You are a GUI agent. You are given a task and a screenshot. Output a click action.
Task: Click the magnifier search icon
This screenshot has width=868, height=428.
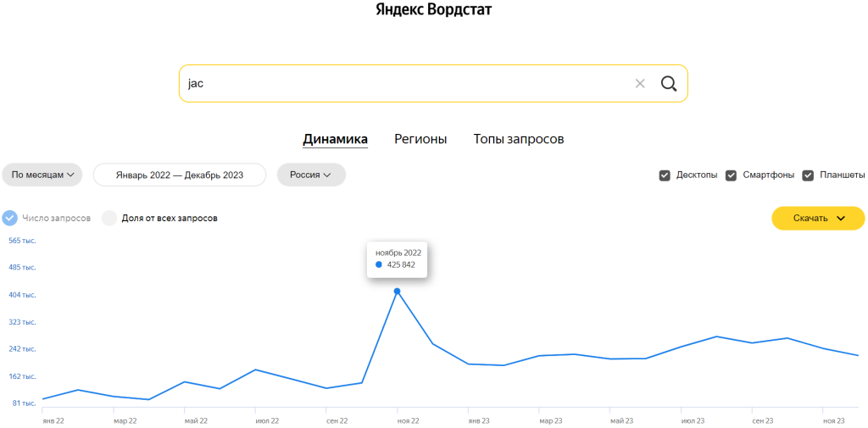coord(669,84)
